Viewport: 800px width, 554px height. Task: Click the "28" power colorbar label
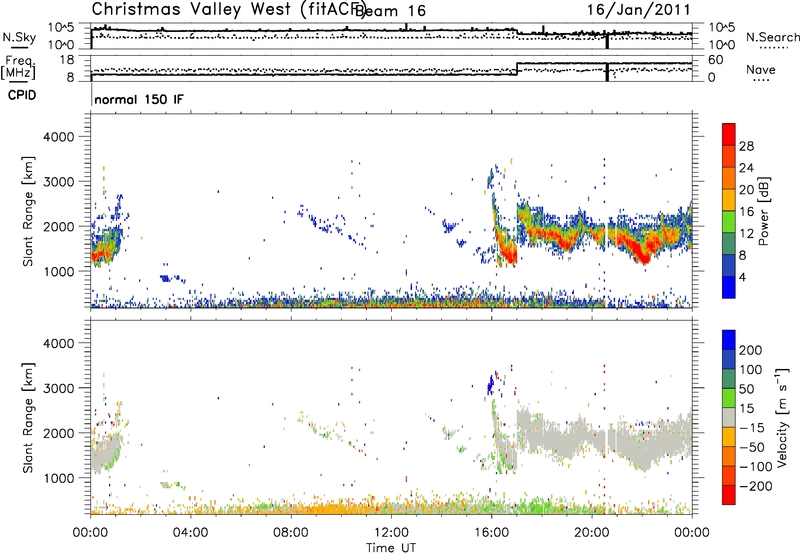tap(746, 146)
